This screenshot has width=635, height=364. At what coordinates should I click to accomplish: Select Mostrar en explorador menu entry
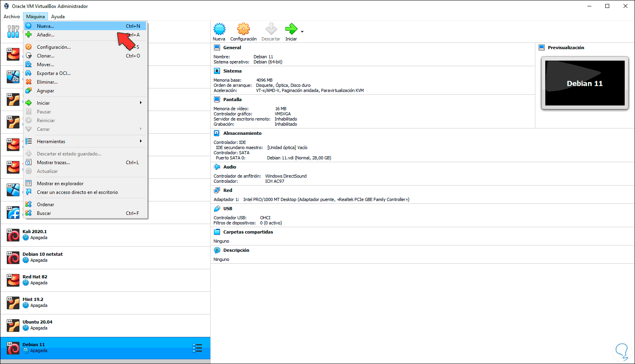click(85, 184)
